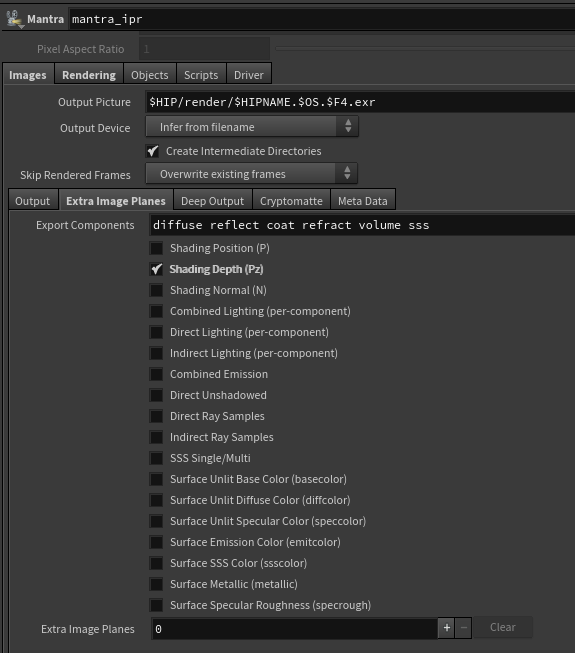
Task: Click the Clear button
Action: tap(503, 627)
